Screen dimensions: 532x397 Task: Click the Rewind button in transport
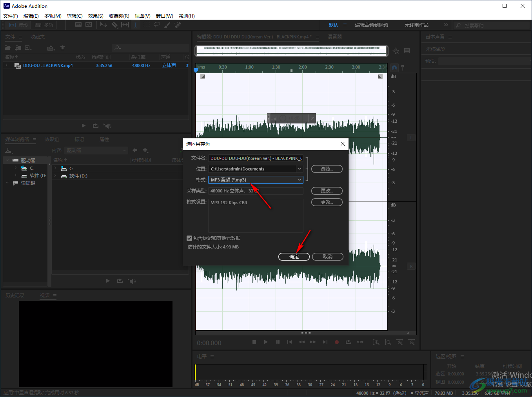click(301, 342)
